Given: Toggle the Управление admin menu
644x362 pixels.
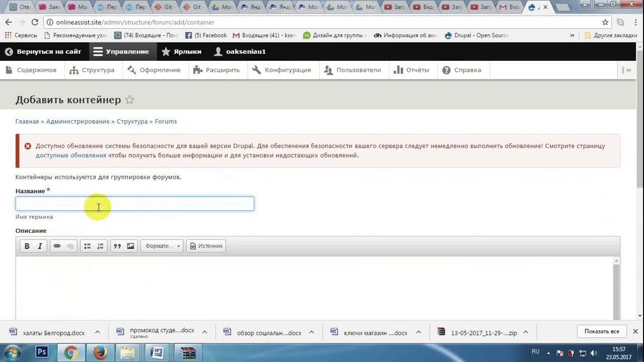Looking at the screenshot, I should pyautogui.click(x=121, y=51).
